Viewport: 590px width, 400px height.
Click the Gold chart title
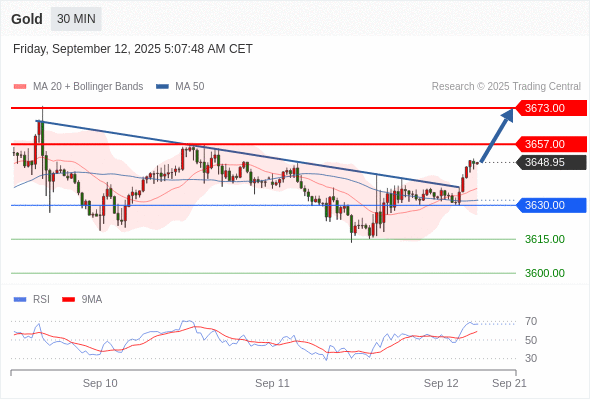coord(27,19)
